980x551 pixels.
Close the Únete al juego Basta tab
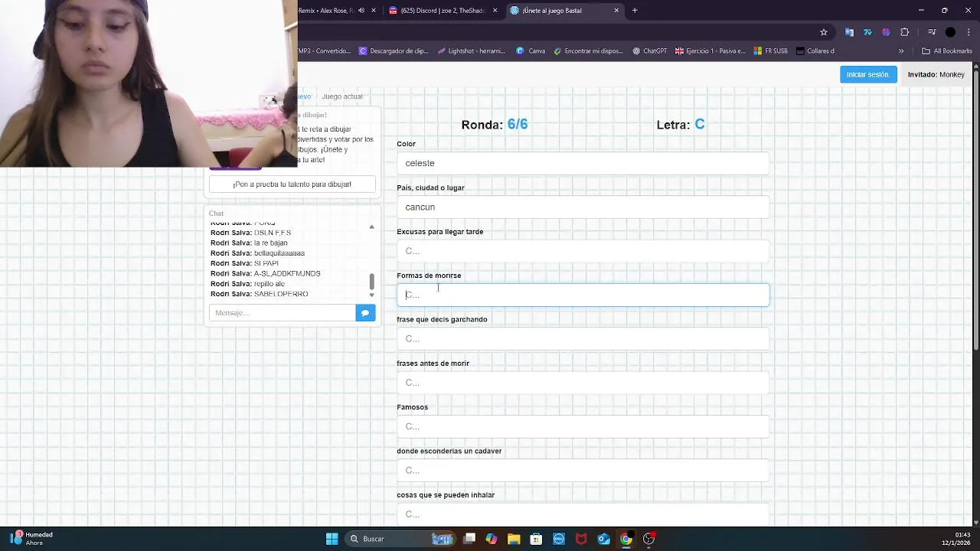616,11
